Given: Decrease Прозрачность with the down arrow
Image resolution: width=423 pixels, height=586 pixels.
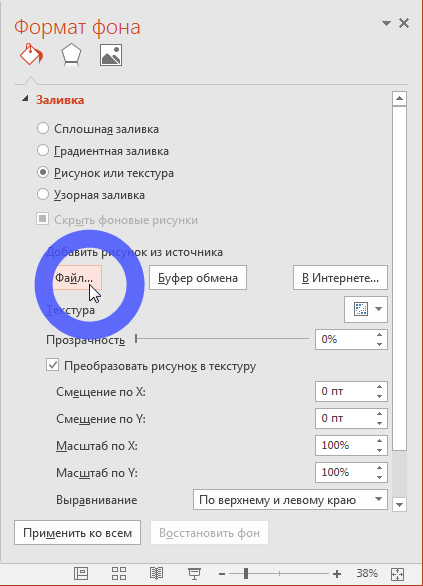Looking at the screenshot, I should point(379,344).
